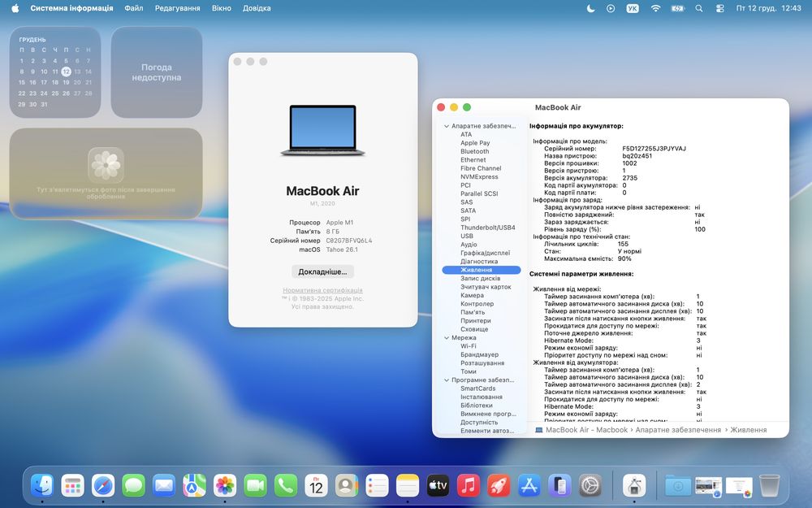Open the Apps launcher grid in Dock
The width and height of the screenshot is (812, 508).
72,486
